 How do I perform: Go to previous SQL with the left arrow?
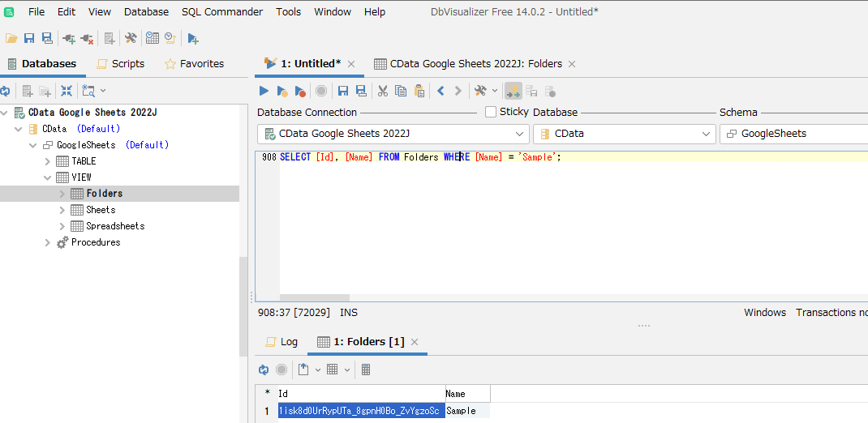coord(440,91)
